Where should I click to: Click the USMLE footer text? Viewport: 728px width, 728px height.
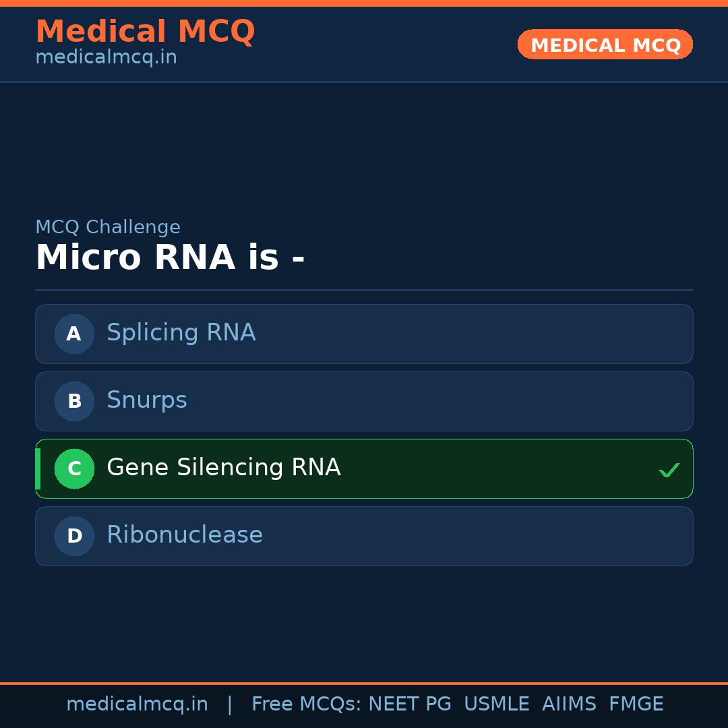[x=496, y=704]
